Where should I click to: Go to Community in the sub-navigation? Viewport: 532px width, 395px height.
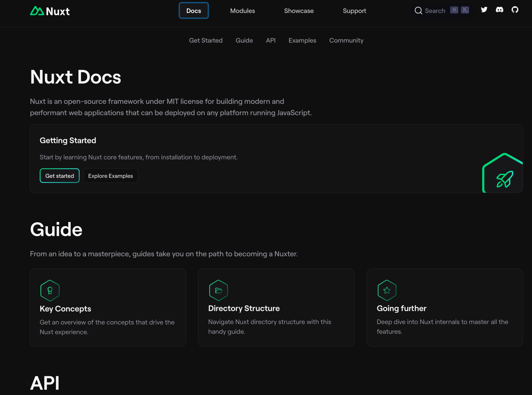[x=346, y=40]
